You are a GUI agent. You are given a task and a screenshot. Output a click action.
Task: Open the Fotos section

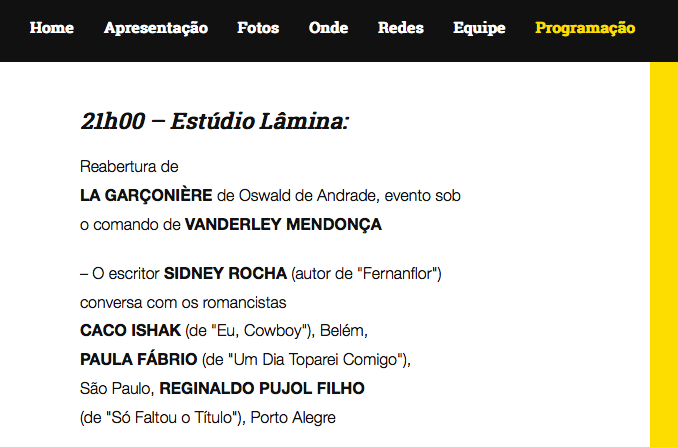pyautogui.click(x=258, y=28)
